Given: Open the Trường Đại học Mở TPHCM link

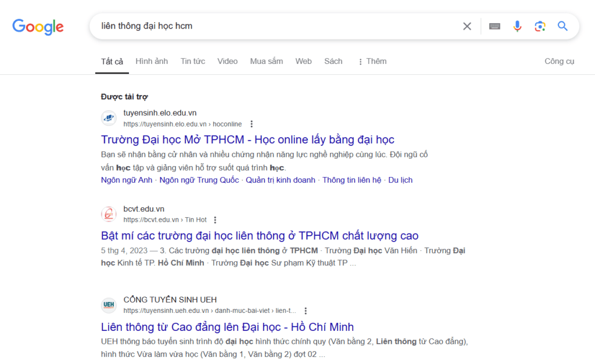Looking at the screenshot, I should pyautogui.click(x=248, y=139).
